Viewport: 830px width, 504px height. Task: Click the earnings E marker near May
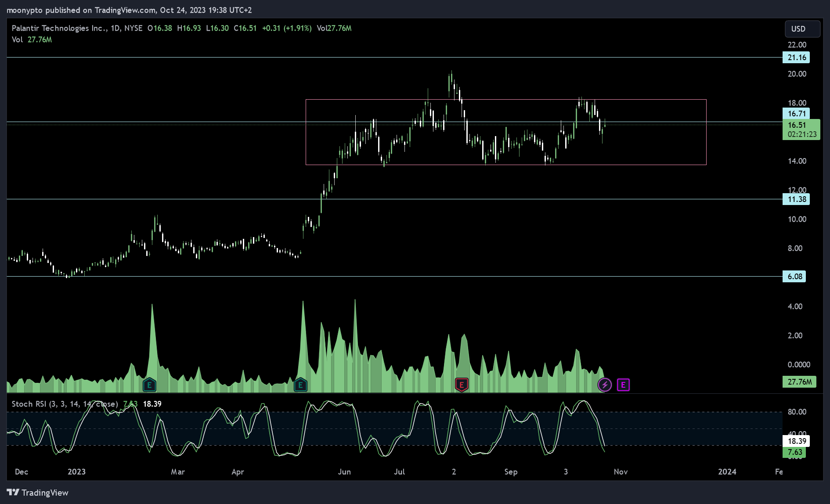pos(300,385)
